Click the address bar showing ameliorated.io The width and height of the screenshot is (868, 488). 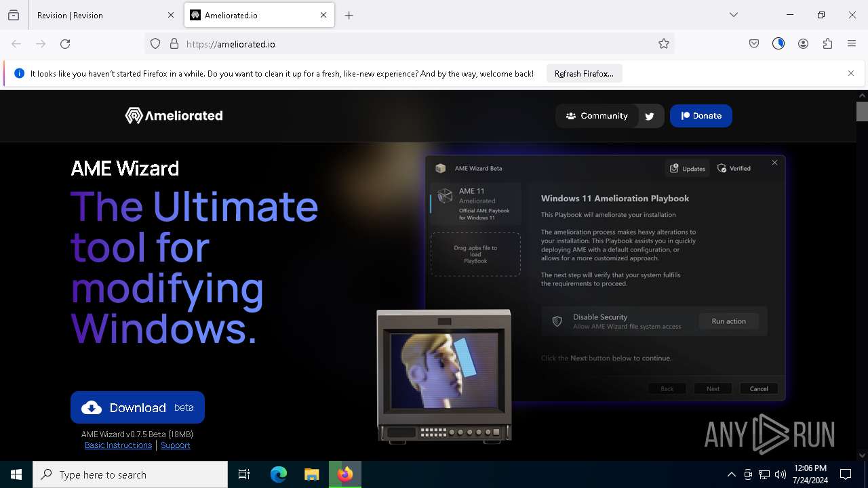click(x=410, y=44)
